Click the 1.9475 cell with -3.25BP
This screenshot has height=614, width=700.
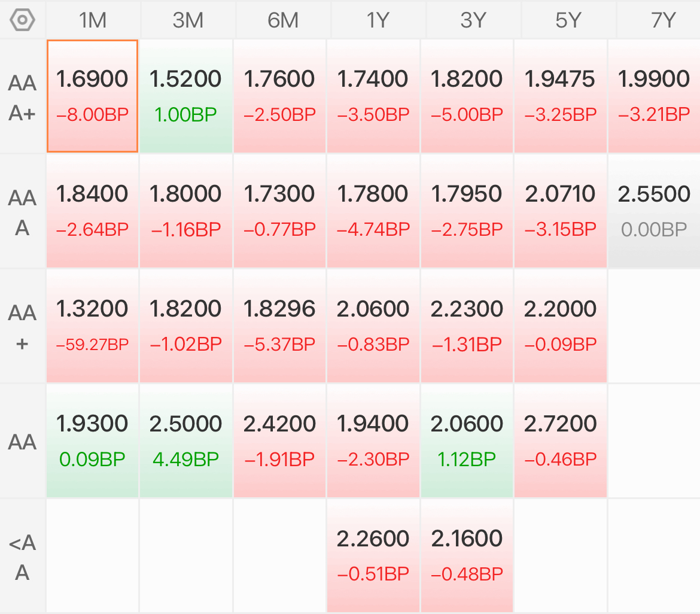click(561, 96)
